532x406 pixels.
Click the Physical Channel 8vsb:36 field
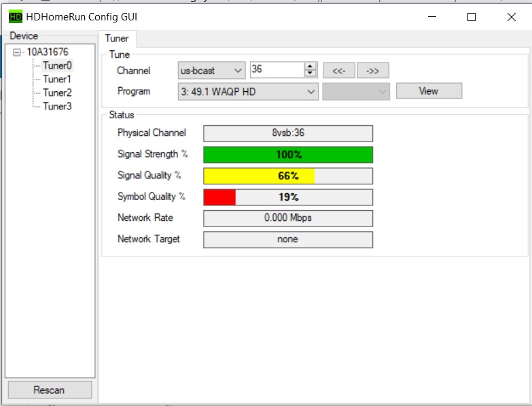point(288,133)
